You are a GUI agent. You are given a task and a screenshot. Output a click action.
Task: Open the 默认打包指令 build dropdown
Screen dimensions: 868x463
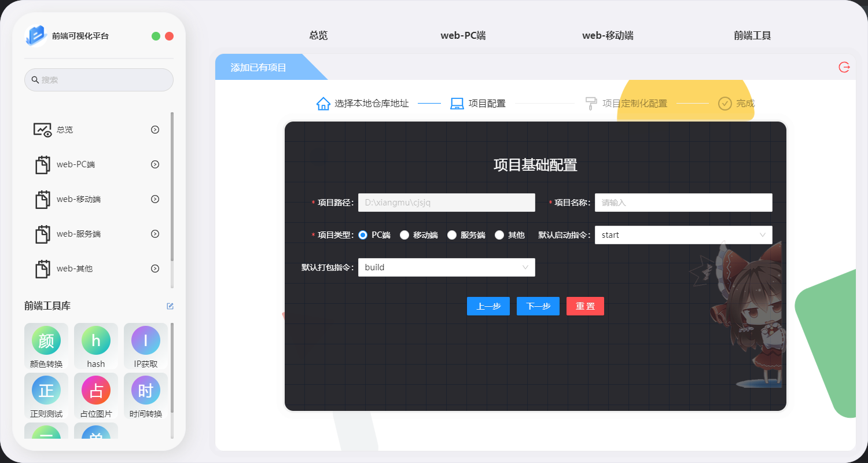pyautogui.click(x=446, y=267)
